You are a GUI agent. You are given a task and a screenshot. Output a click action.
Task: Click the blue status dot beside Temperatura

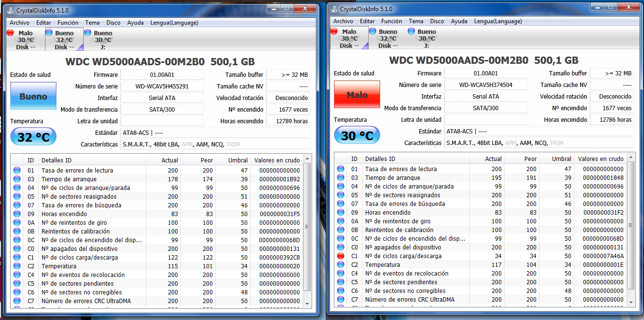pos(16,265)
